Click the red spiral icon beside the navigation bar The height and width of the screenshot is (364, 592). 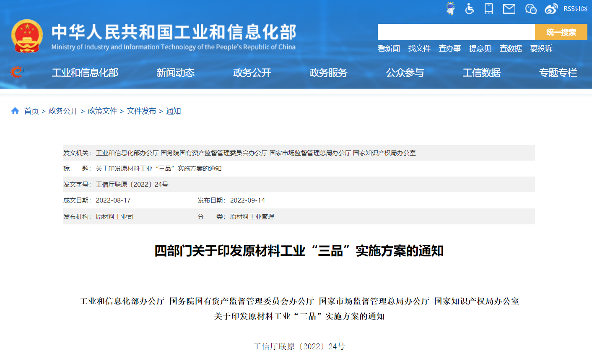tap(16, 72)
